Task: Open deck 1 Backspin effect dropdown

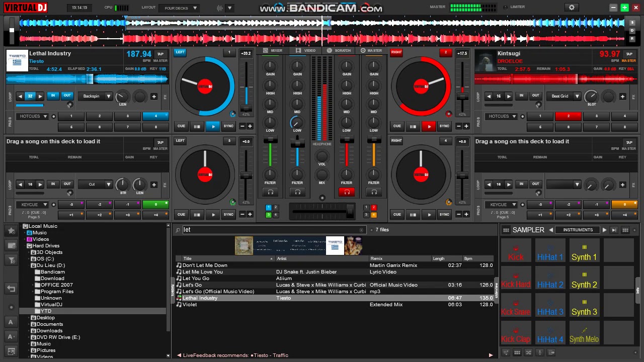Action: point(95,96)
